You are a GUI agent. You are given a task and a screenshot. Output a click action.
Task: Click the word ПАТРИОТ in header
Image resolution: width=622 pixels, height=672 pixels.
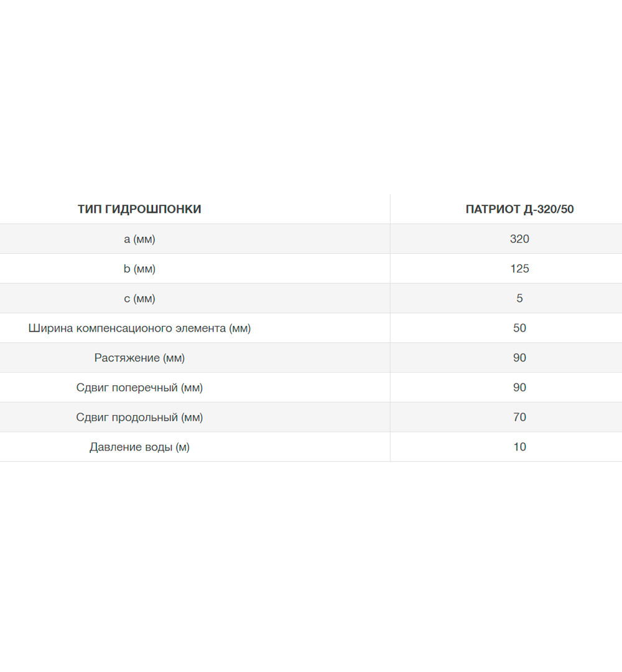[x=493, y=209]
